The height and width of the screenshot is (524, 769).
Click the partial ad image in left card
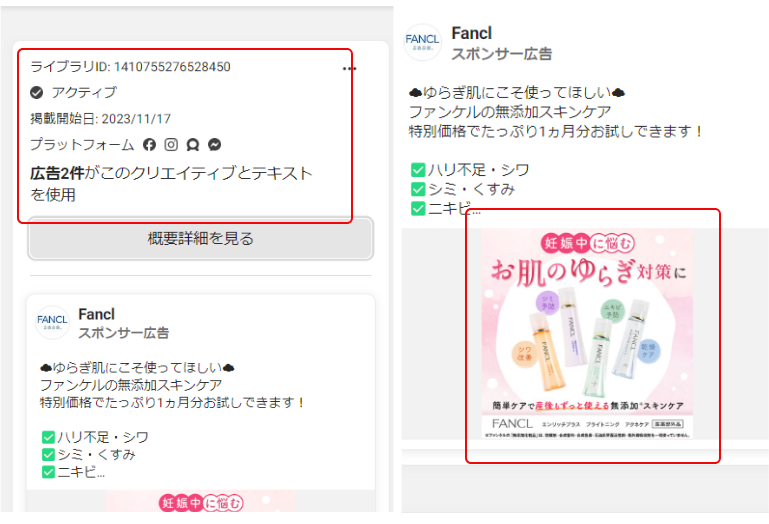click(200, 503)
